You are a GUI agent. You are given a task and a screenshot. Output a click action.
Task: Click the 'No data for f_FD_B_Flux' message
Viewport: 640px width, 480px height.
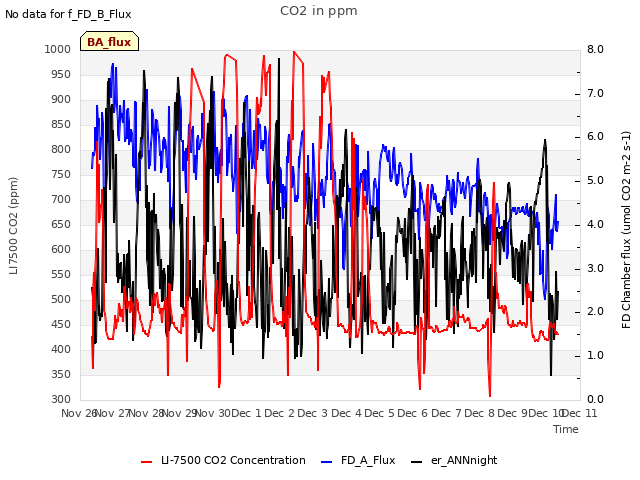pos(68,14)
